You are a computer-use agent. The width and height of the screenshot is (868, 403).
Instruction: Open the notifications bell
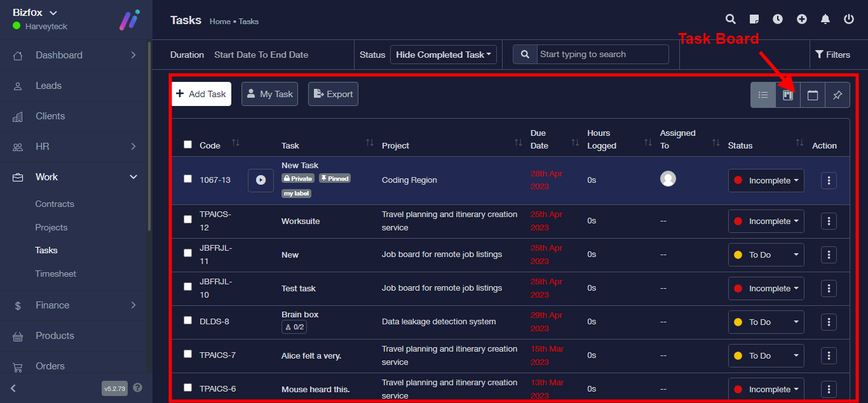click(825, 19)
